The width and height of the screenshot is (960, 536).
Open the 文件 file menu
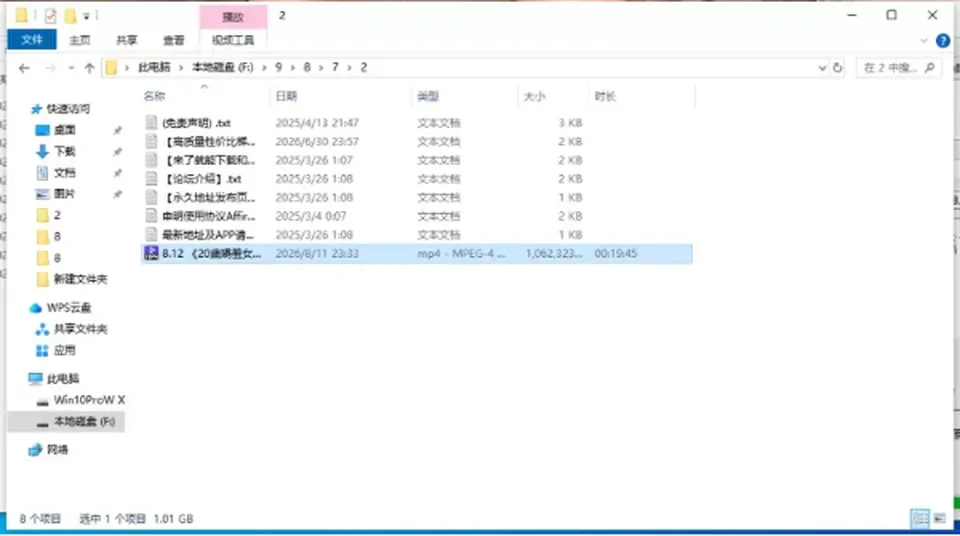tap(32, 40)
